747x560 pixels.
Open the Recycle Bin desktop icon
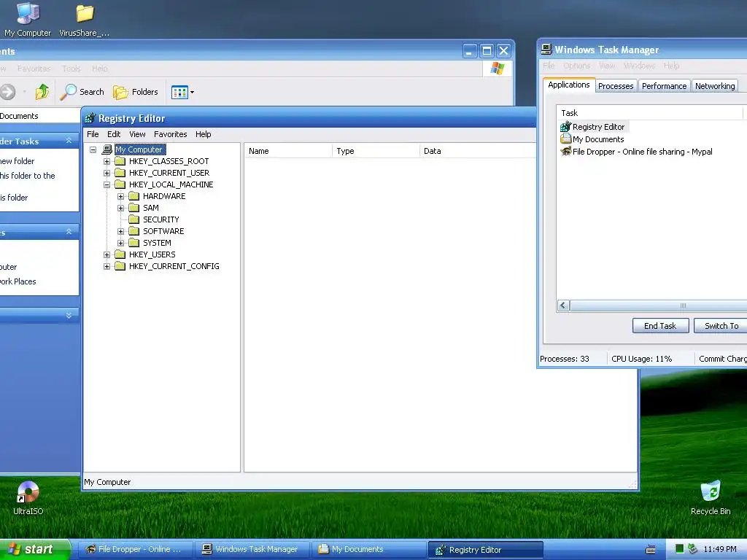(x=711, y=498)
